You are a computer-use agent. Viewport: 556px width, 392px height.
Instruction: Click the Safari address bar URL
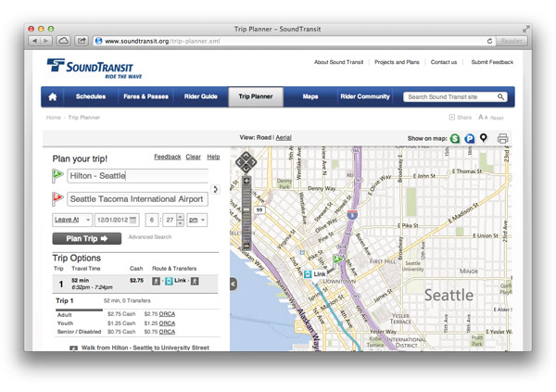click(162, 41)
